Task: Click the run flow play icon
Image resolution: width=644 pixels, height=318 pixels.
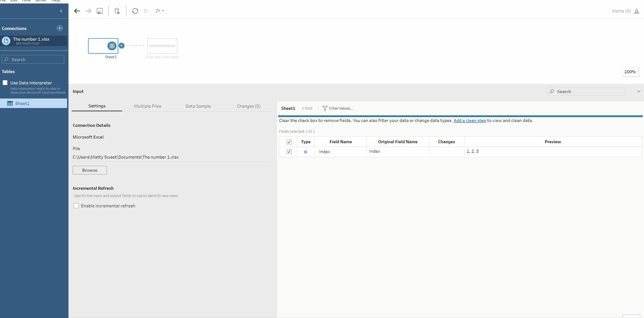Action: pos(146,11)
